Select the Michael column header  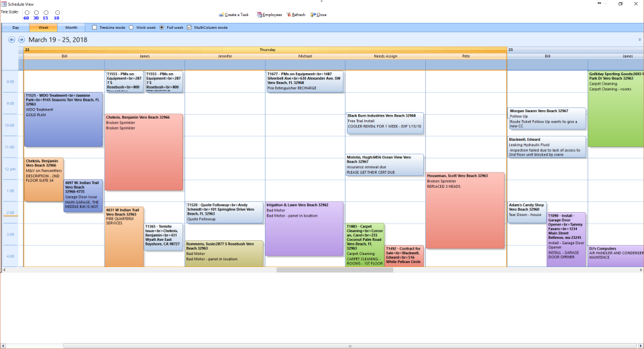305,56
